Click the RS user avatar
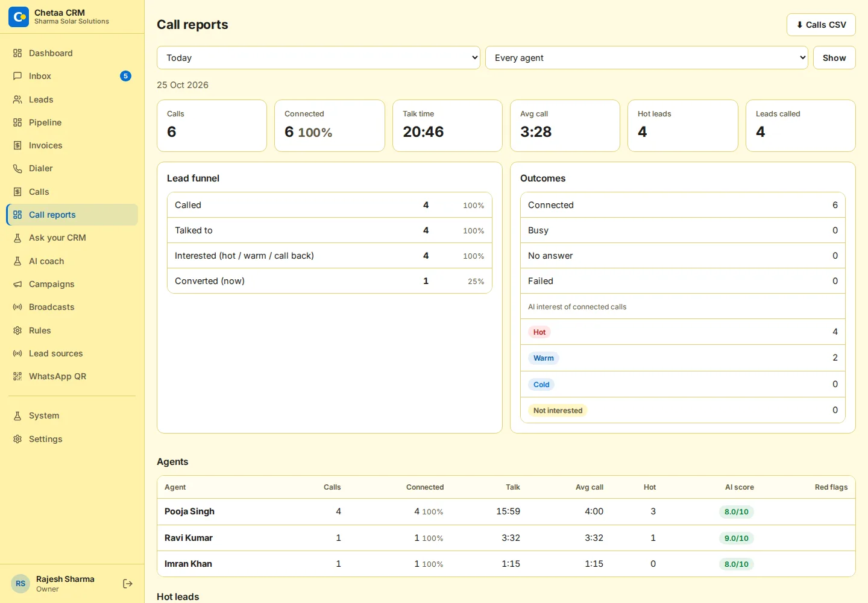The image size is (868, 603). tap(20, 584)
